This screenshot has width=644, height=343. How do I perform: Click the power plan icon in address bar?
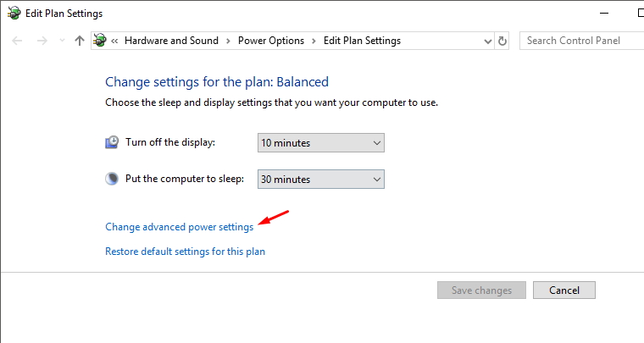101,41
